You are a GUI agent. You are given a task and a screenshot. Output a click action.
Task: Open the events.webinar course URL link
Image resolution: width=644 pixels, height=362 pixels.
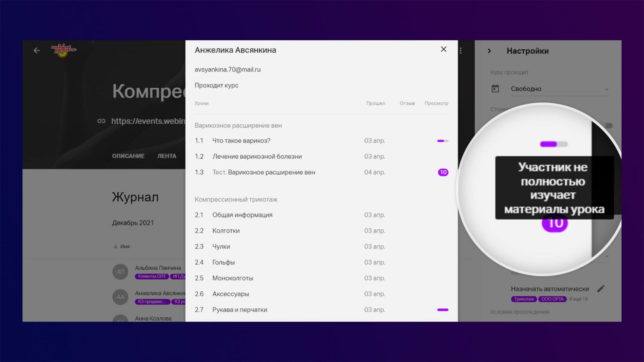tap(148, 121)
